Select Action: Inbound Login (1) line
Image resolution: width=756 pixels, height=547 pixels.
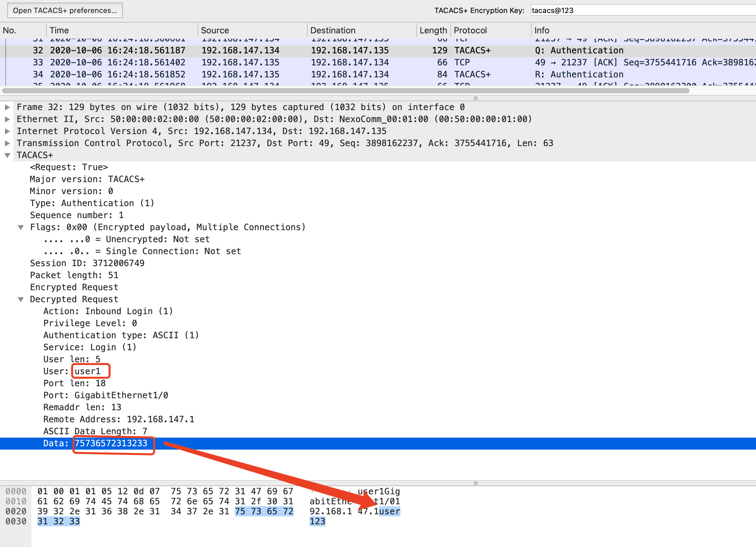click(108, 311)
